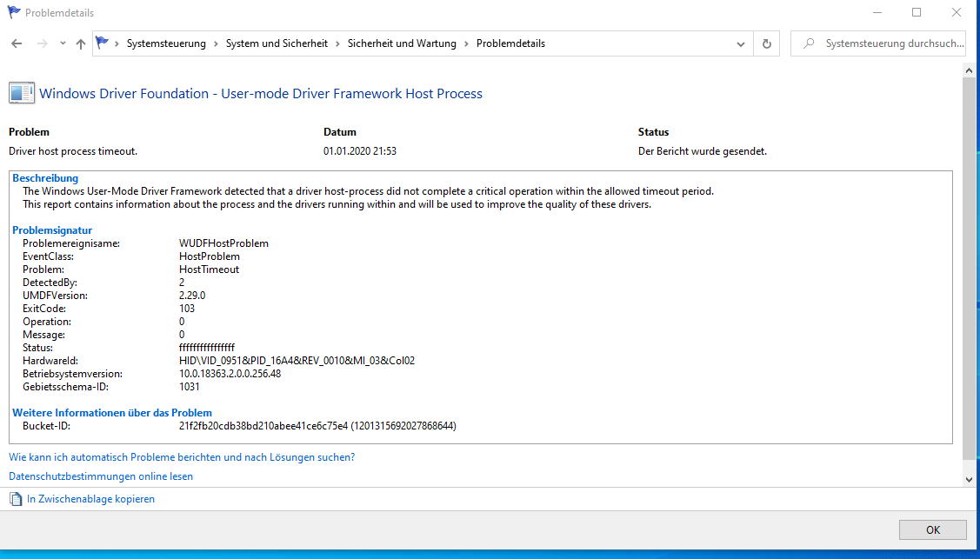Image resolution: width=980 pixels, height=559 pixels.
Task: Select Systemsteuerung breadcrumb
Action: pos(166,43)
